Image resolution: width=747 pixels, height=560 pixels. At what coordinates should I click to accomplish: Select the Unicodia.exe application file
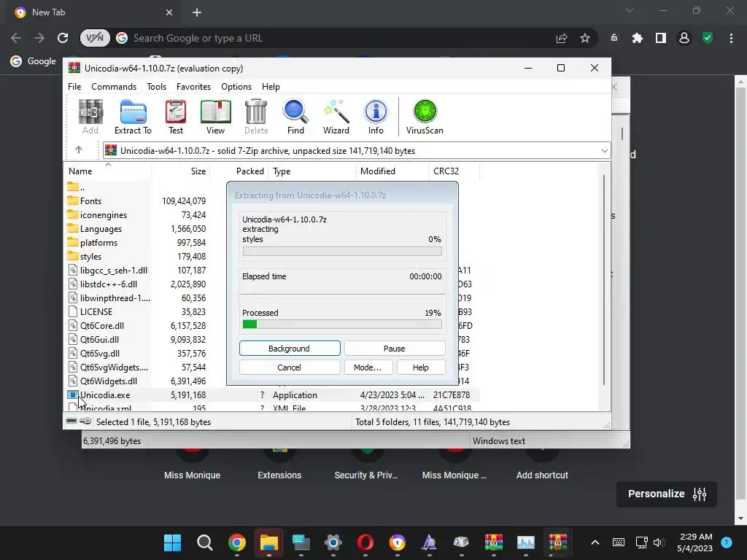click(x=105, y=394)
